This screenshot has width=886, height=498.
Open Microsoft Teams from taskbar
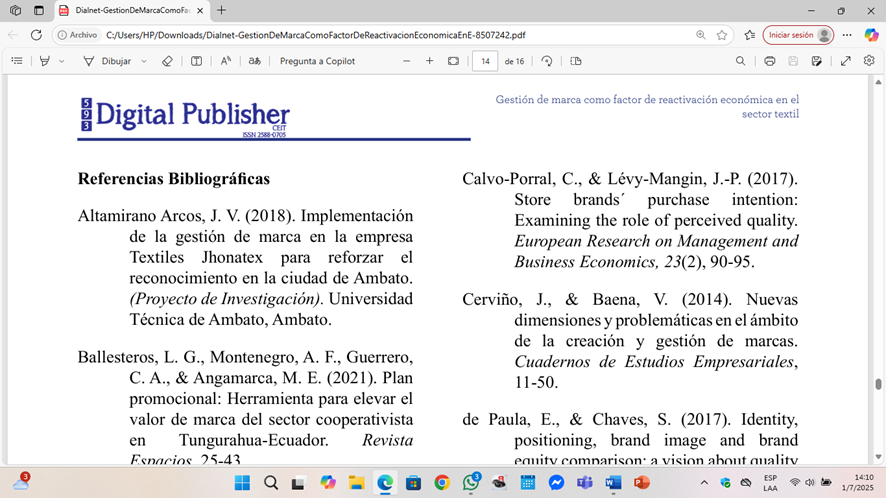click(x=584, y=483)
